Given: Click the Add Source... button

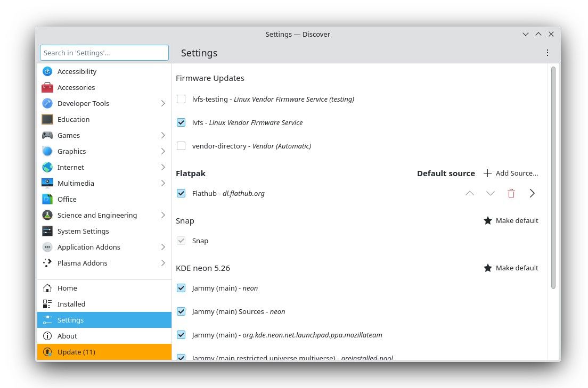Looking at the screenshot, I should coord(511,173).
